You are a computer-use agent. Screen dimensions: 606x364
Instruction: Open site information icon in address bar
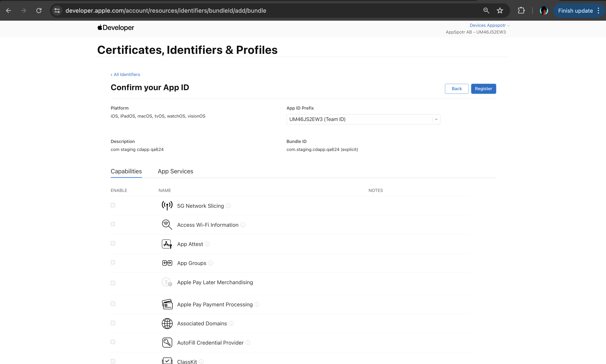(x=57, y=11)
